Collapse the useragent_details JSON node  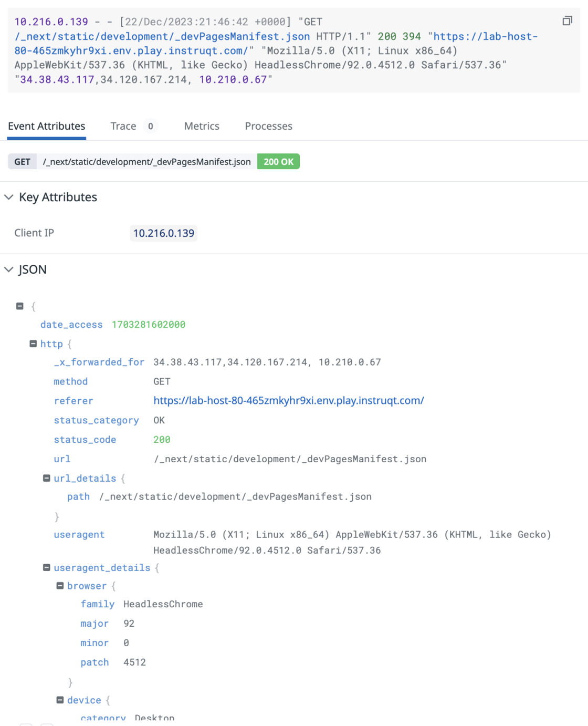[46, 567]
